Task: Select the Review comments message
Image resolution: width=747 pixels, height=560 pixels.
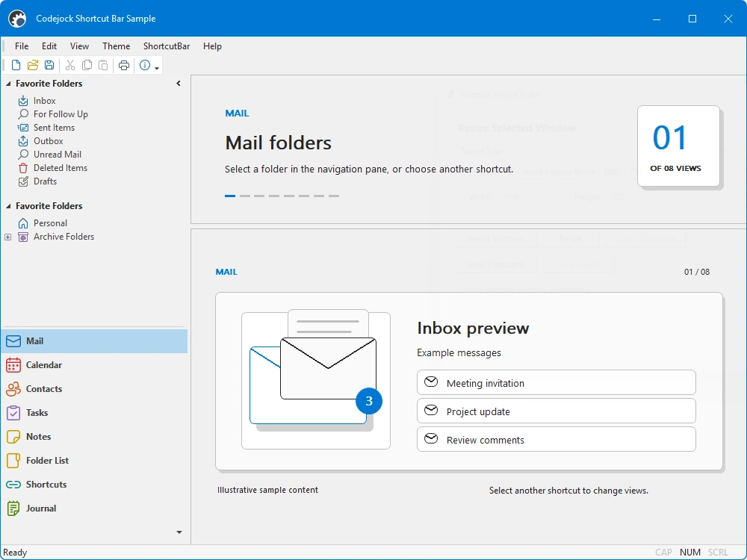Action: [x=556, y=440]
